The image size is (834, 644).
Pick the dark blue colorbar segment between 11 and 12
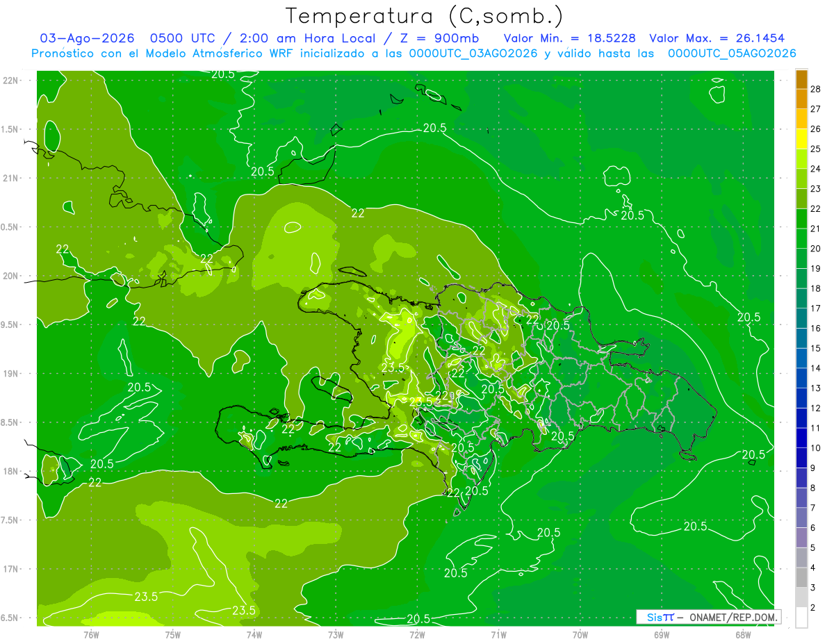(x=801, y=418)
